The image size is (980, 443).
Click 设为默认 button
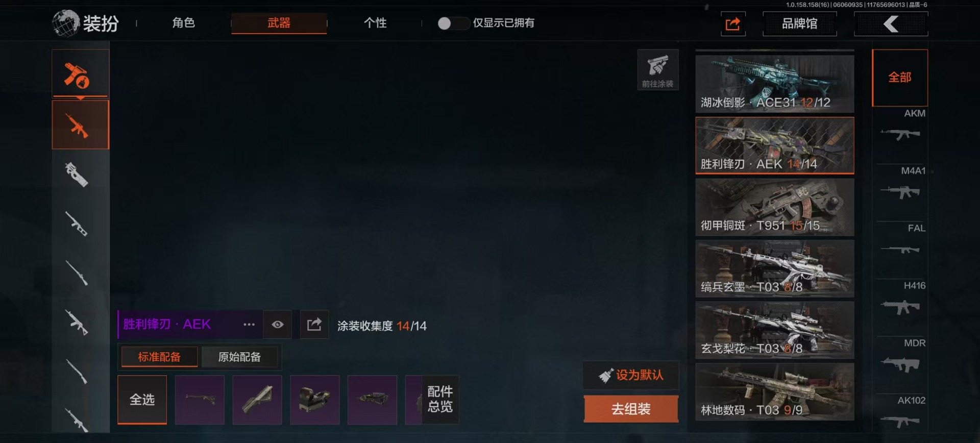[631, 375]
